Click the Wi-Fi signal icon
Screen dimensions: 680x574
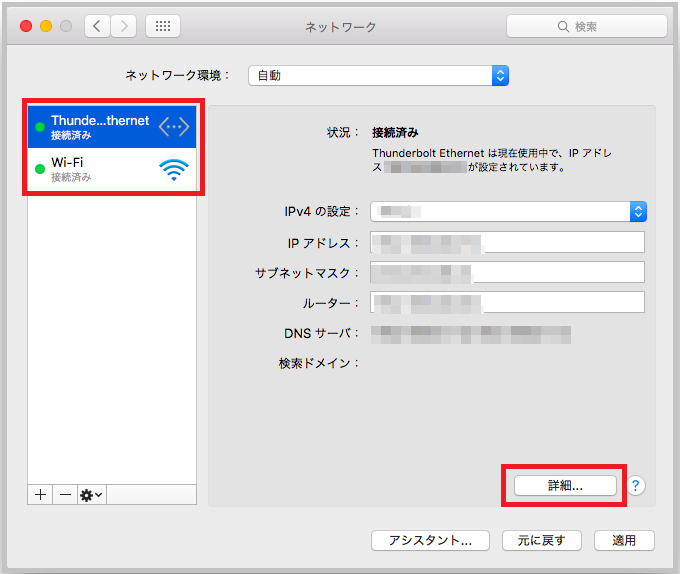[173, 170]
